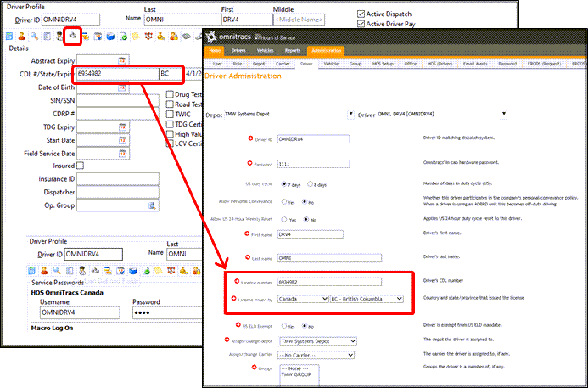Expand the Depot dropdown

click(x=350, y=114)
